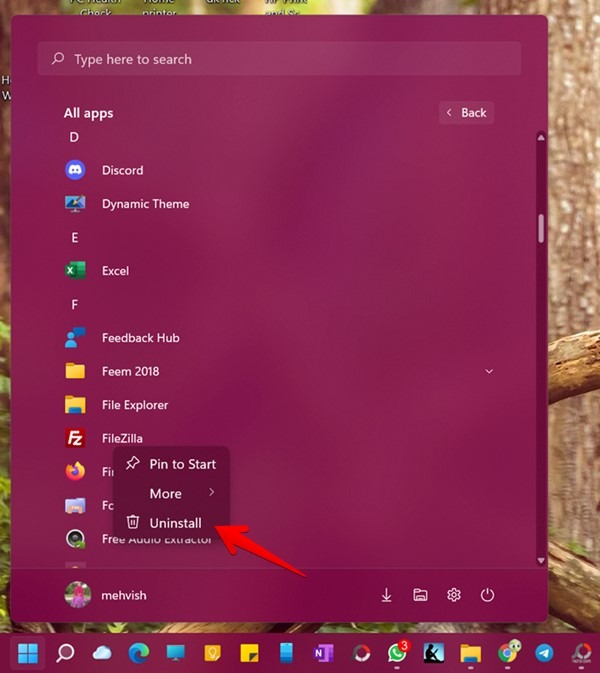
Task: Open the Excel app icon
Action: 75,270
